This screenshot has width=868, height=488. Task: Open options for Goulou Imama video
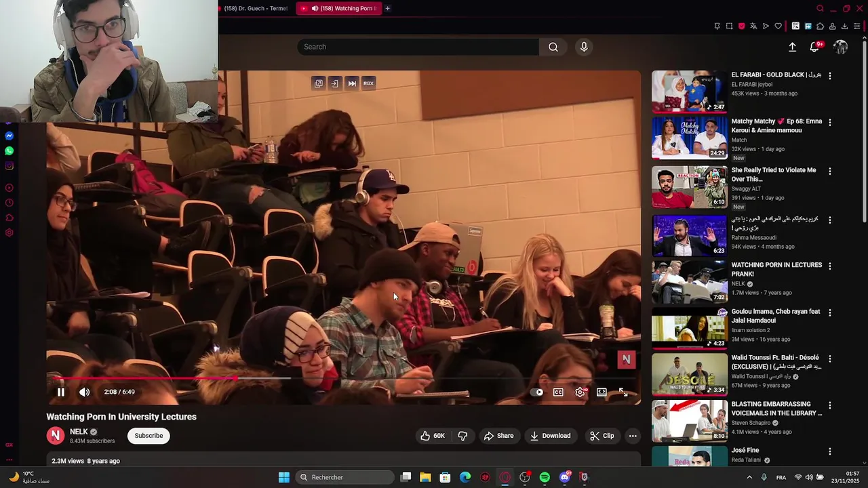830,313
